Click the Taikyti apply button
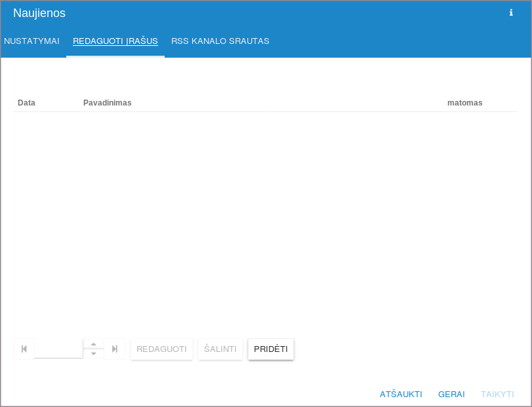The image size is (532, 407). (497, 394)
